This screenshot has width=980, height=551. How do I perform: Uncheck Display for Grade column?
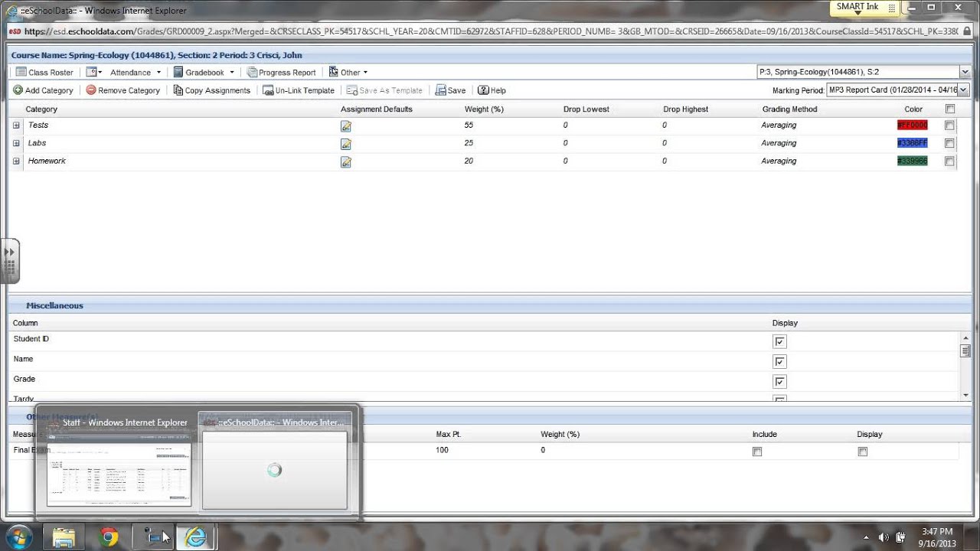click(x=779, y=382)
